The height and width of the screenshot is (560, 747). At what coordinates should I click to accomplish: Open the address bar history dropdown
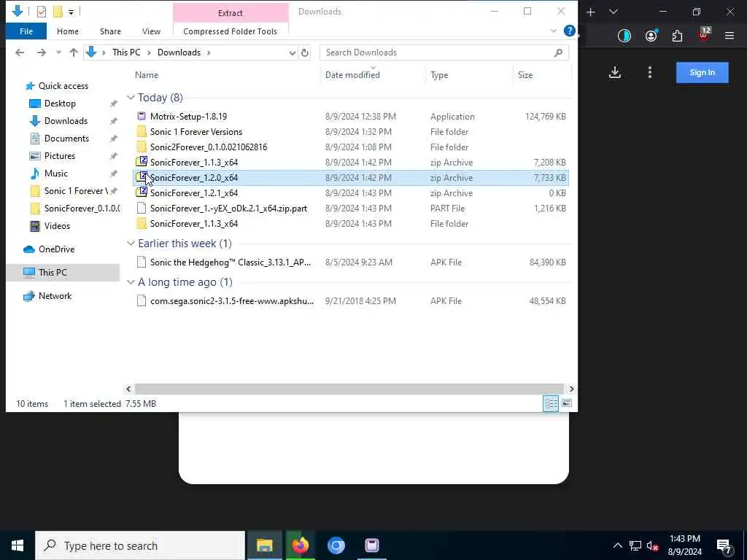(292, 52)
